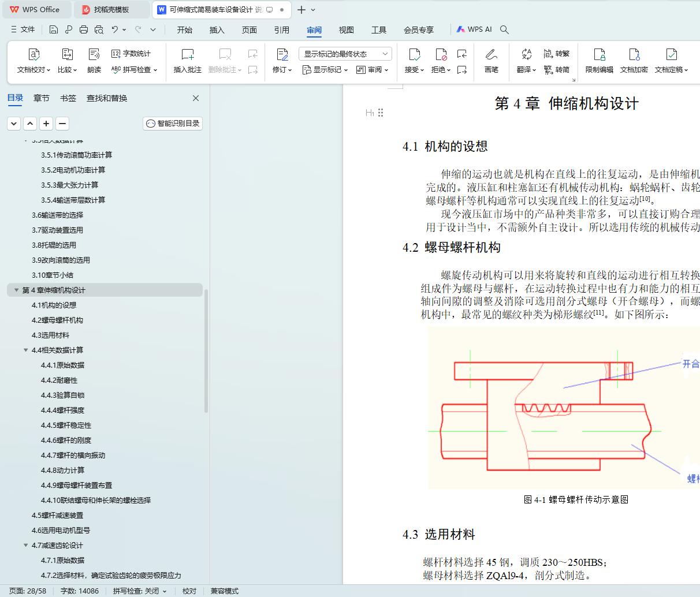Convert text with 简转繁

(x=557, y=54)
